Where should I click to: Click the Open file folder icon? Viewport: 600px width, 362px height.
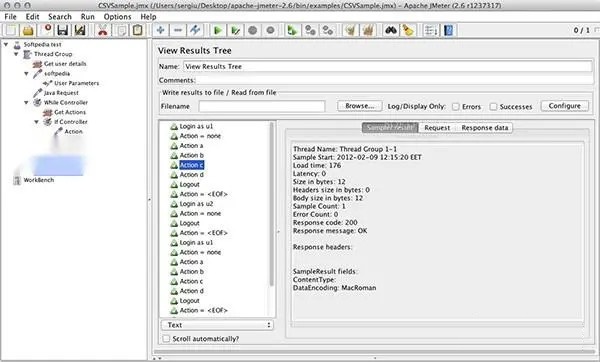tap(28, 30)
